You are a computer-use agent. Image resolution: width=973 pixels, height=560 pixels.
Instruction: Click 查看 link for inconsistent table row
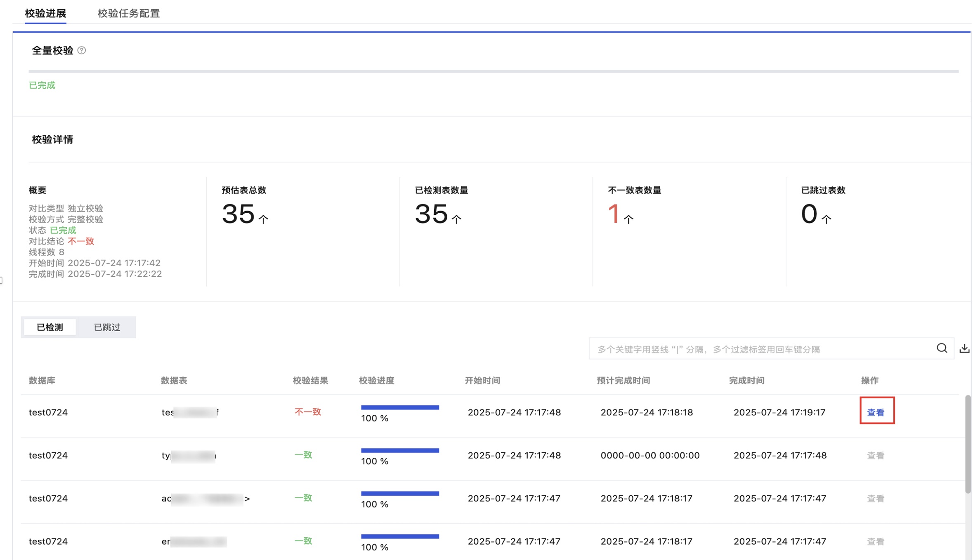(x=875, y=412)
